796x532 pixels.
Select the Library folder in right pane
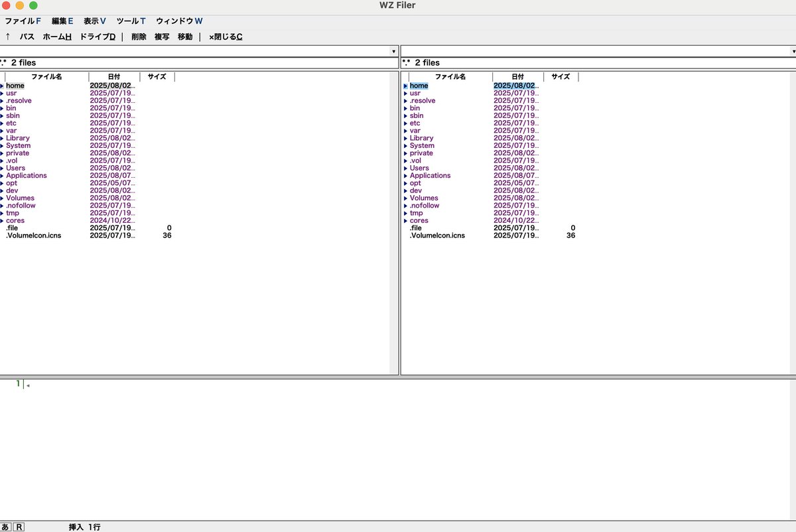pos(422,139)
